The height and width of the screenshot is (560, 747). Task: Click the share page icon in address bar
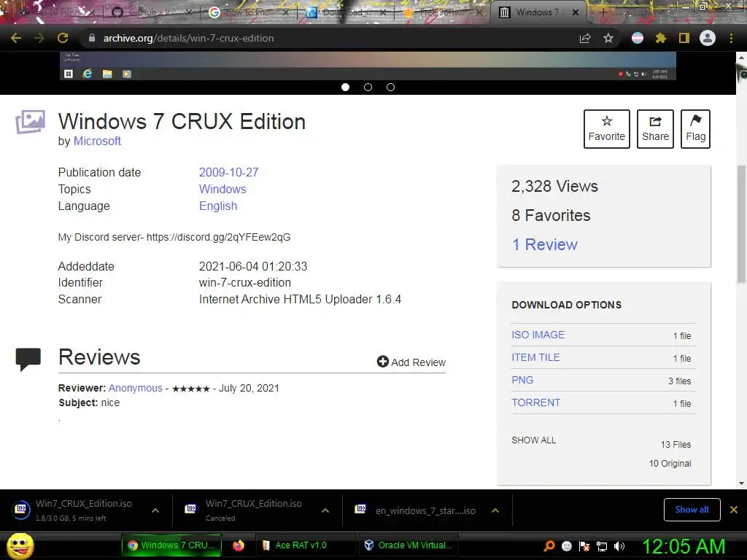585,38
